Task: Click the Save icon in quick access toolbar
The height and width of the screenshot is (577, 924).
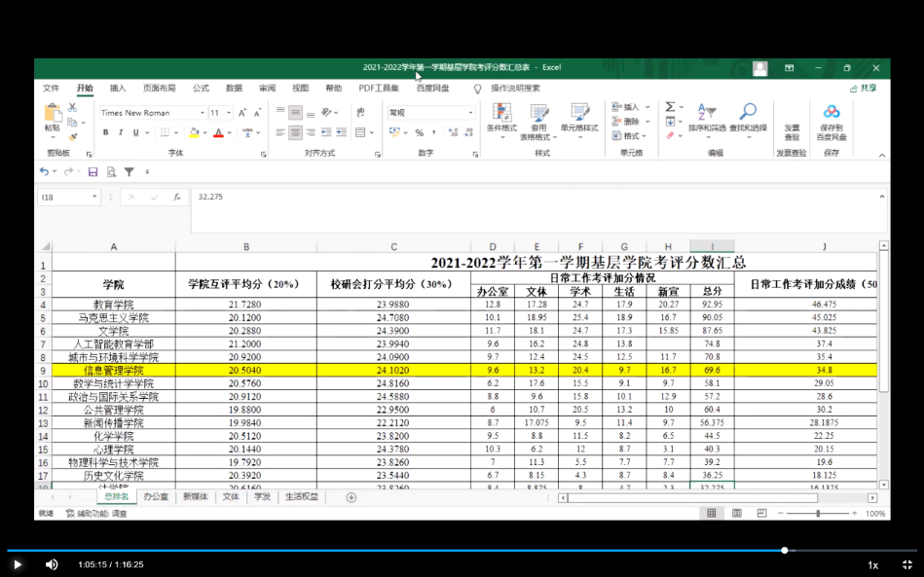Action: 93,172
